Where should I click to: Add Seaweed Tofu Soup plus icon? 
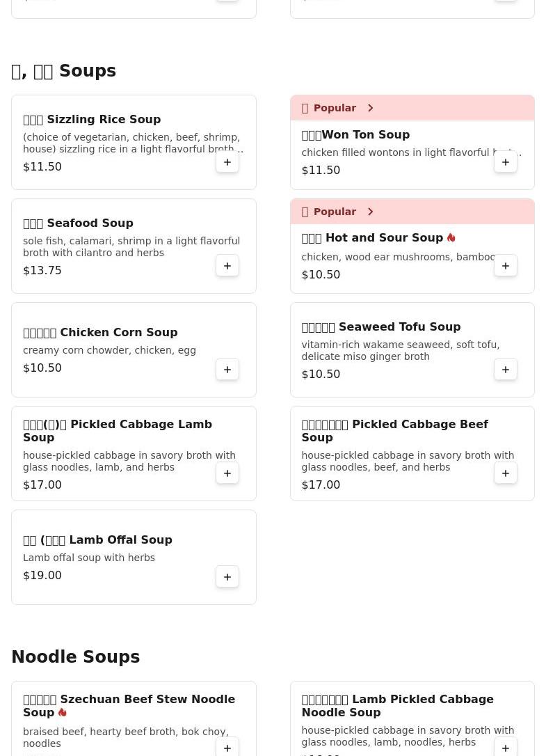click(505, 370)
